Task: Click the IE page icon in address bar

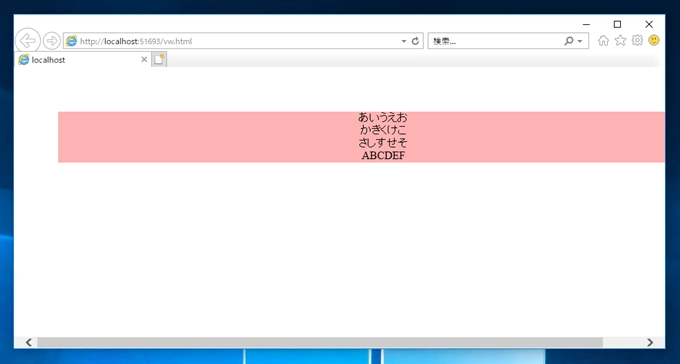Action: point(71,41)
